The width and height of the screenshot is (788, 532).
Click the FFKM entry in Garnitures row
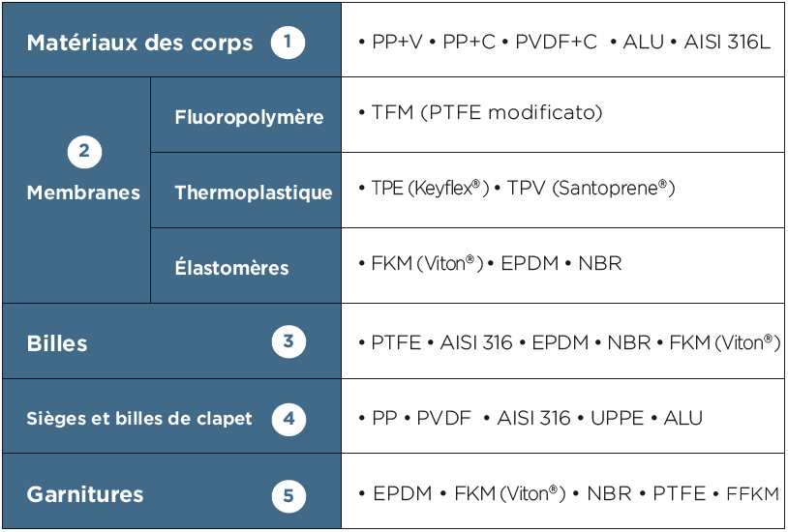click(753, 494)
